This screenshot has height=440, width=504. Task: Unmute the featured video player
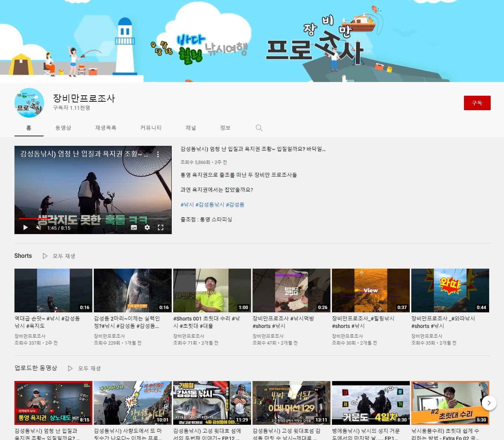click(39, 227)
